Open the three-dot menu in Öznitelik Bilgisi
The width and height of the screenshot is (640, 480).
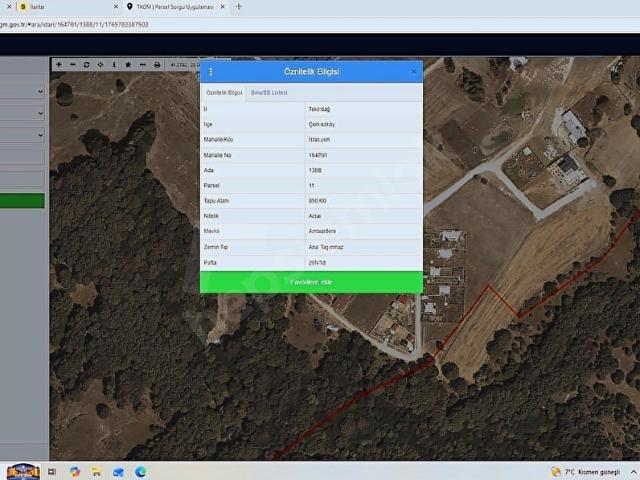point(211,72)
